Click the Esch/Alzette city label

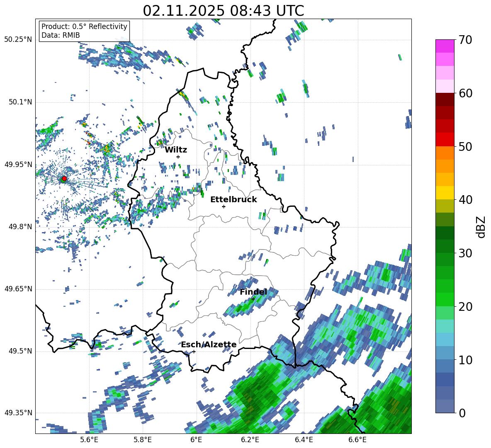tap(209, 344)
